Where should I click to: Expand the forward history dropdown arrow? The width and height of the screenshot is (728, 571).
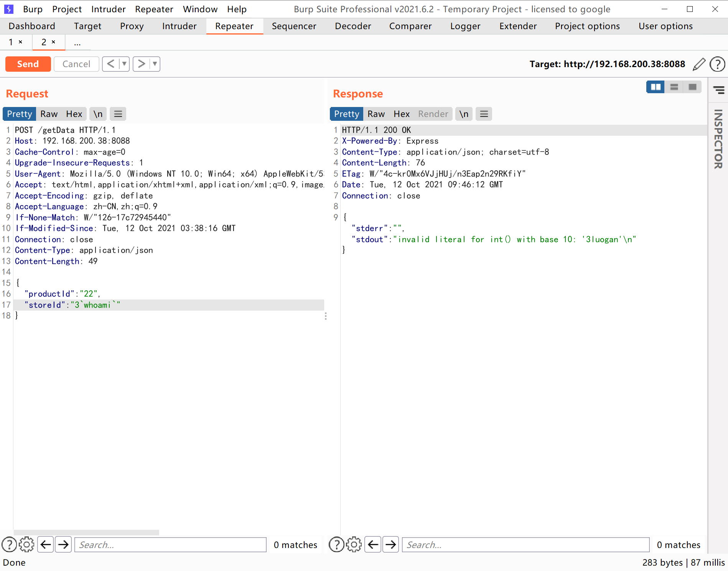click(155, 64)
